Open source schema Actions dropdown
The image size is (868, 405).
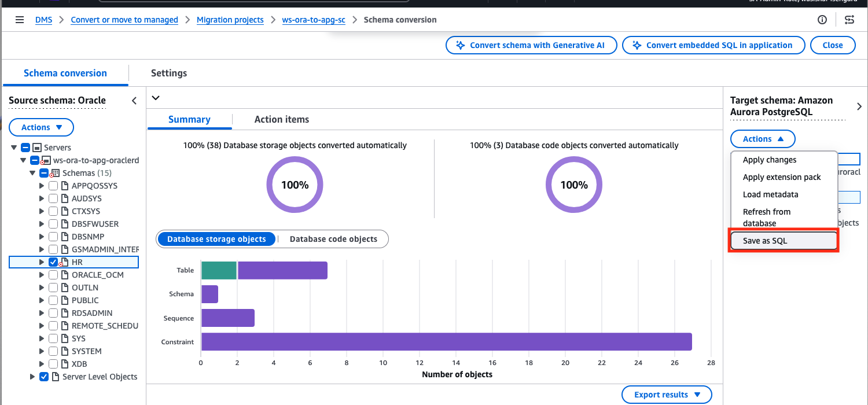point(42,127)
